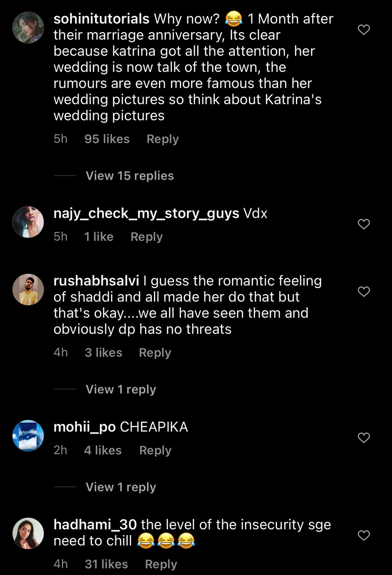Viewport: 392px width, 575px height.
Task: Check the 31 likes on hadhami_30's comment
Action: pyautogui.click(x=106, y=563)
